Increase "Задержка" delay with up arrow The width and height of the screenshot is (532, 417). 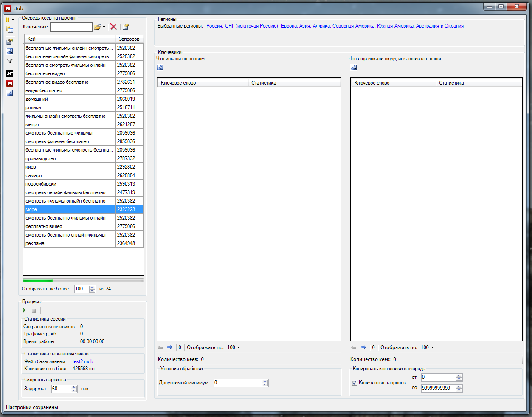(x=74, y=387)
